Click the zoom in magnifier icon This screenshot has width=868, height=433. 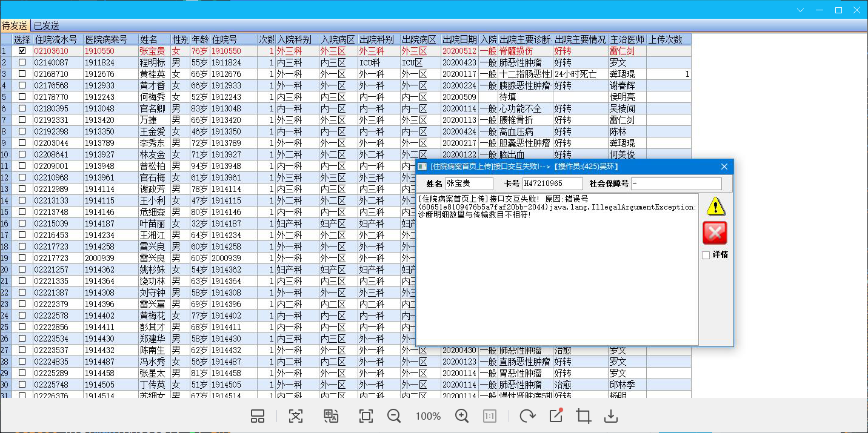tap(462, 416)
